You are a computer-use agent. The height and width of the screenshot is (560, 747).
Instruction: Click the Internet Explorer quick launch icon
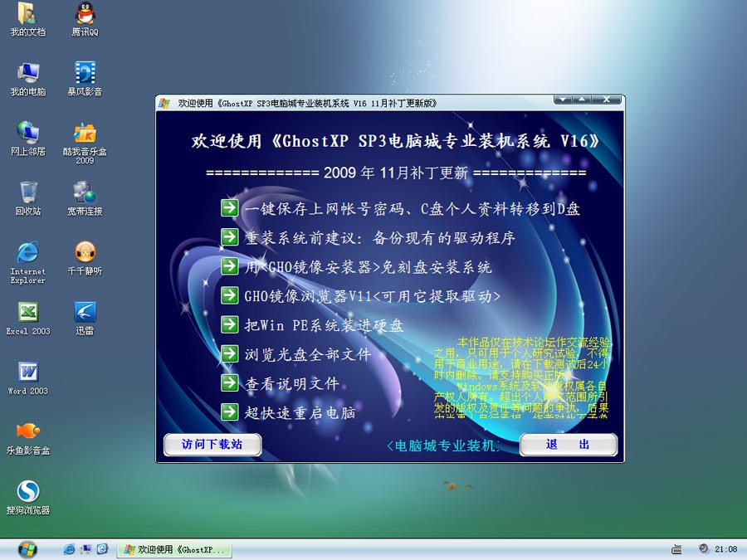(69, 549)
